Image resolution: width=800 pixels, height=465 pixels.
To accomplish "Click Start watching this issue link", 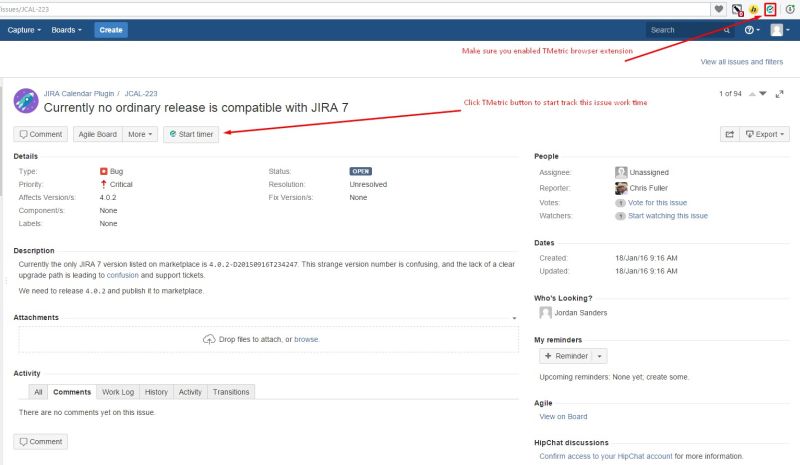I will click(668, 216).
